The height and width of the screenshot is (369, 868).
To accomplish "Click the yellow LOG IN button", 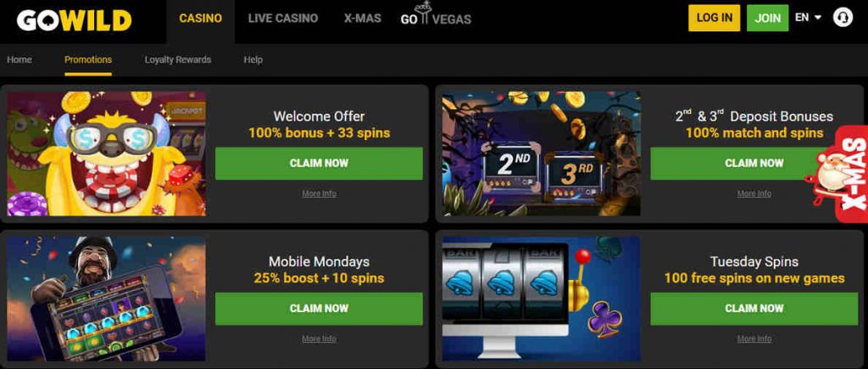I will click(714, 18).
